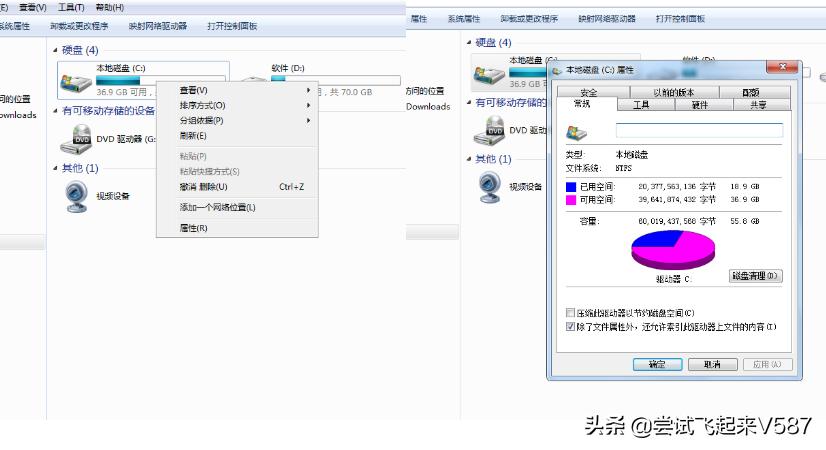
Task: Uncheck the allow file content indexing checkbox
Action: 570,326
